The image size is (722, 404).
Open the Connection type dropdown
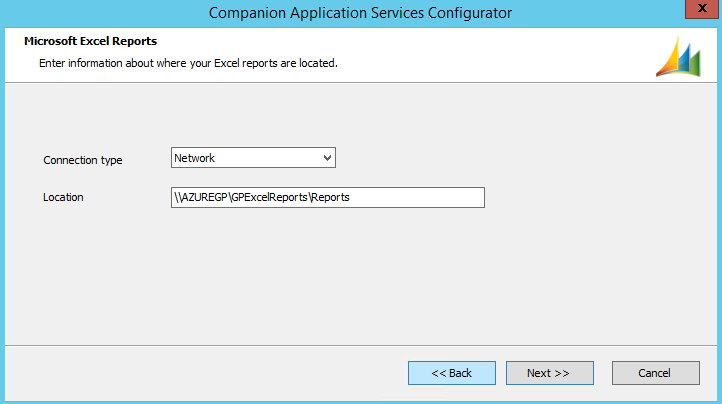[253, 158]
